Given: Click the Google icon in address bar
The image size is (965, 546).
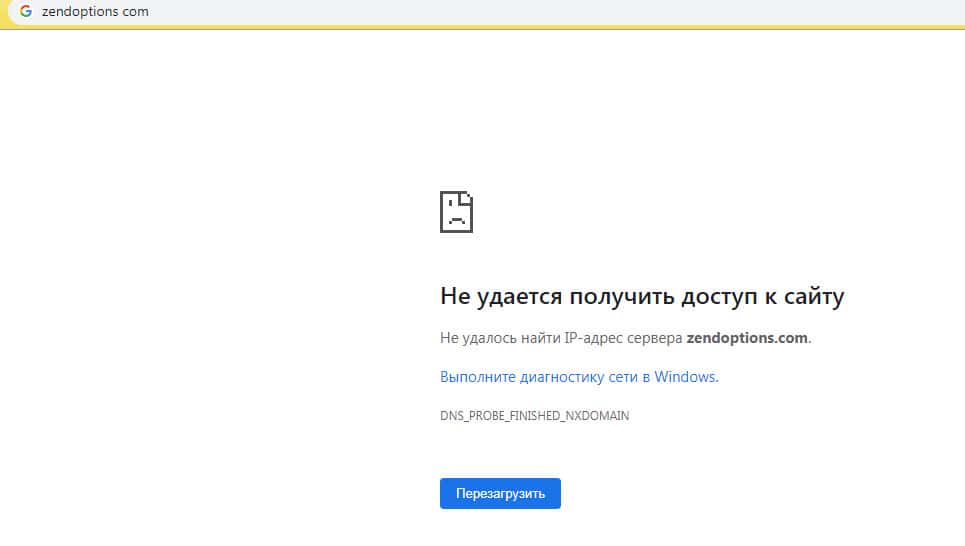Looking at the screenshot, I should click(25, 11).
